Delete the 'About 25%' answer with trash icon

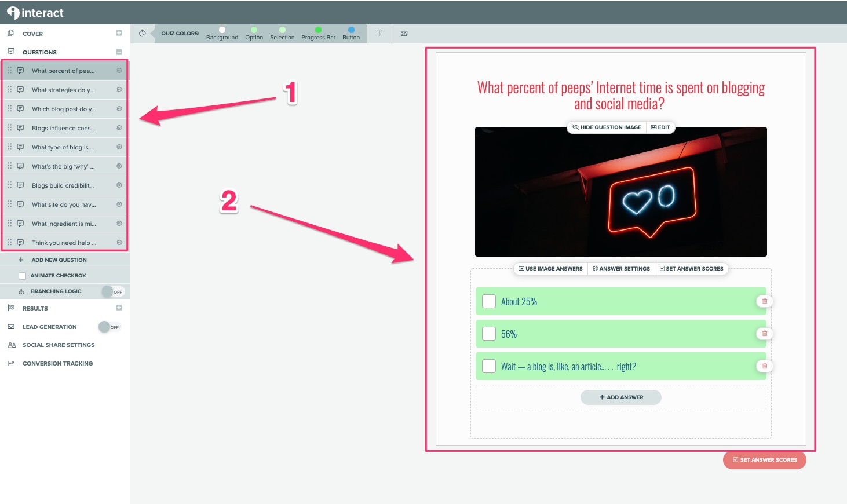coord(764,301)
